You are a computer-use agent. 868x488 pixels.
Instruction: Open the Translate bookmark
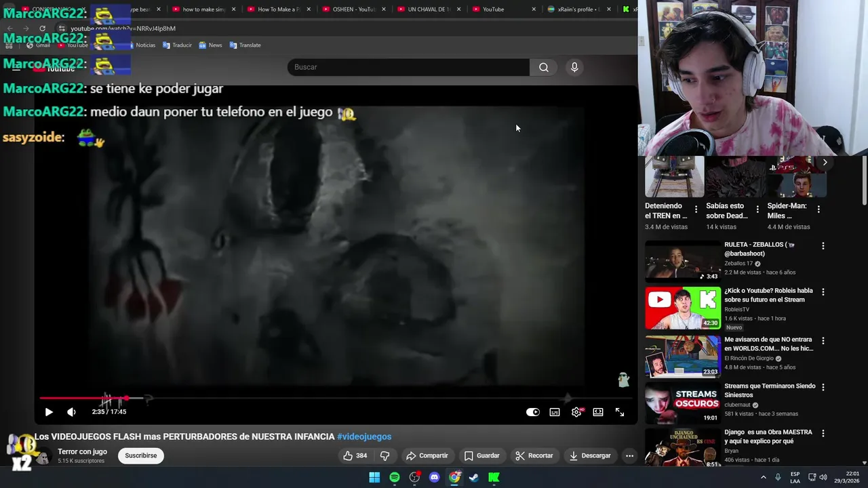(x=245, y=45)
